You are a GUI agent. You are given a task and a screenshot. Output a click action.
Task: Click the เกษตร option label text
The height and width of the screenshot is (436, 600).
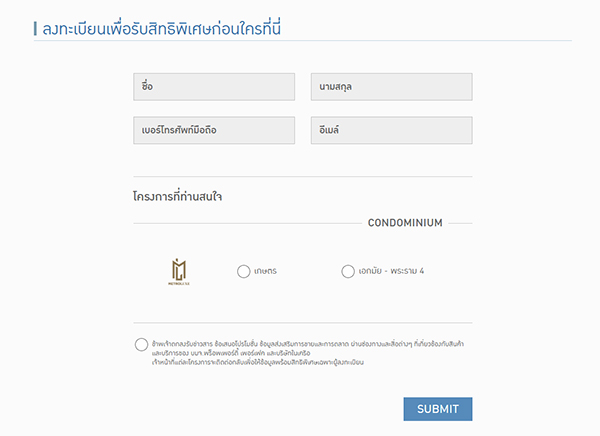click(x=265, y=271)
